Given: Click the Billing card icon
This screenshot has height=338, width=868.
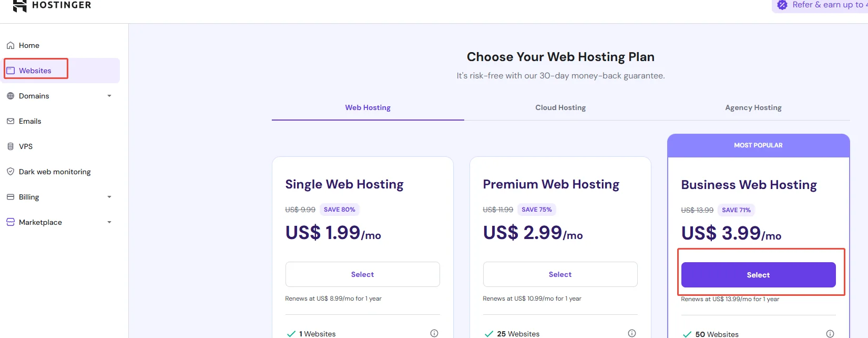Looking at the screenshot, I should [x=11, y=197].
